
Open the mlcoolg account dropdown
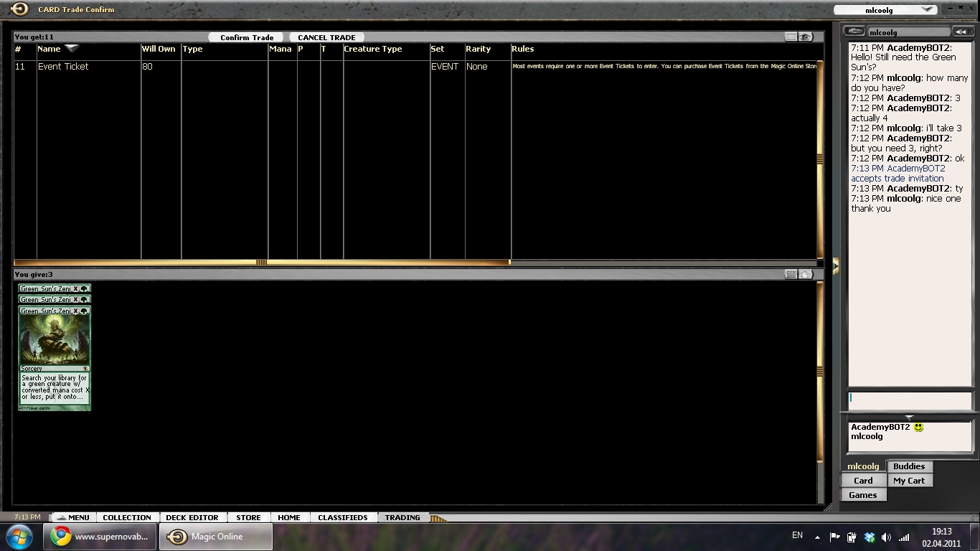[x=927, y=10]
